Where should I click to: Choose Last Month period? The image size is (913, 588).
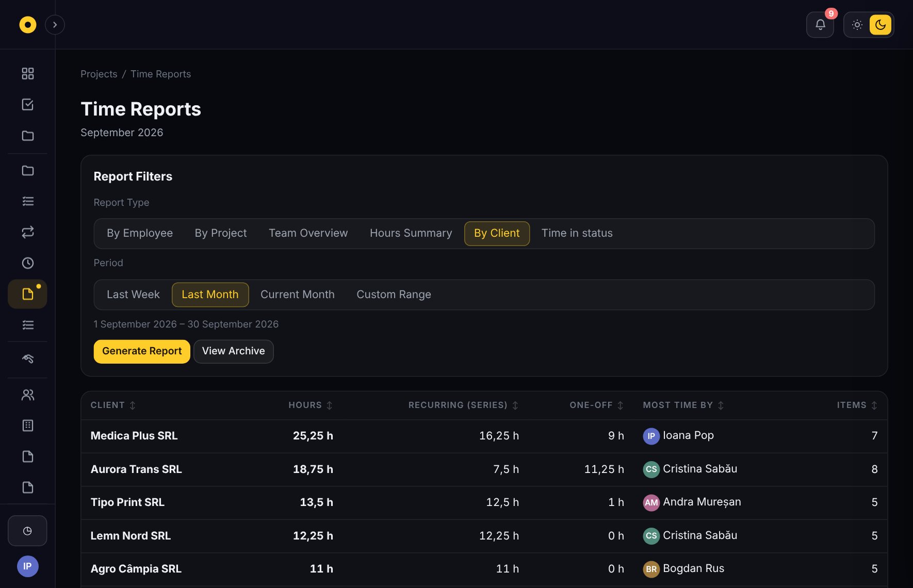pyautogui.click(x=210, y=295)
